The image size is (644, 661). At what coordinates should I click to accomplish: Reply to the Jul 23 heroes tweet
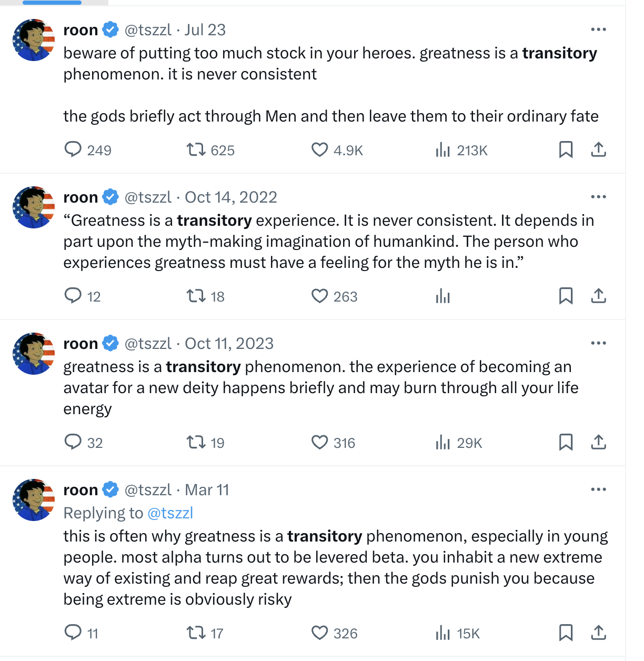(73, 150)
